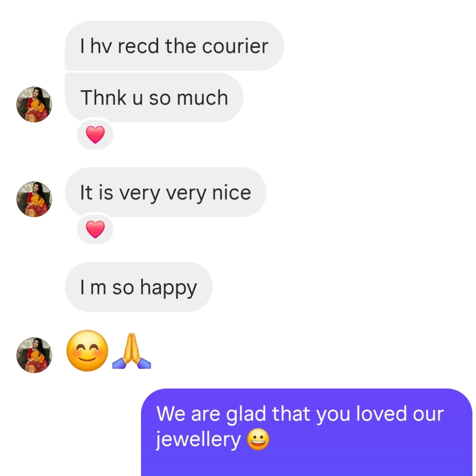Click the word 'glad' in the purple bubble
Image resolution: width=476 pixels, height=476 pixels.
[246, 414]
